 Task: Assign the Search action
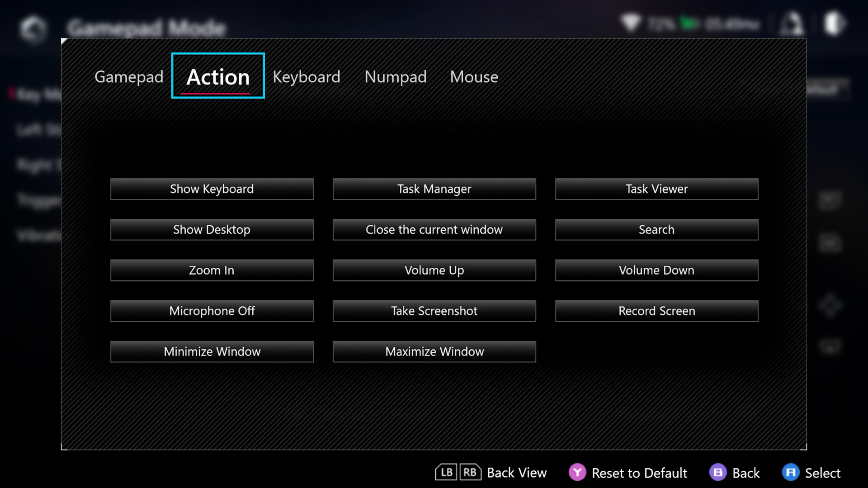pyautogui.click(x=656, y=230)
